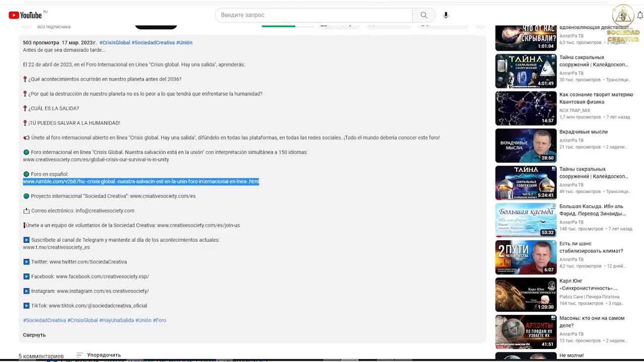Image resolution: width=644 pixels, height=362 pixels.
Task: Open the #CrisisGlobal hashtag at top
Action: tap(115, 43)
